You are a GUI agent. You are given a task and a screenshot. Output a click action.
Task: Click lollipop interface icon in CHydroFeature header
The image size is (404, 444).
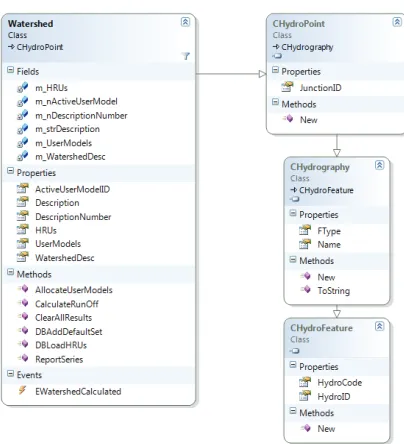(x=295, y=351)
